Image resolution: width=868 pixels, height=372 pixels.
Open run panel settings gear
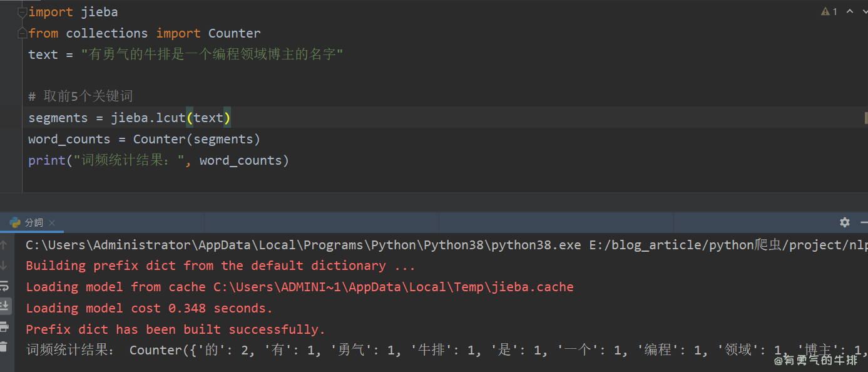[x=844, y=222]
